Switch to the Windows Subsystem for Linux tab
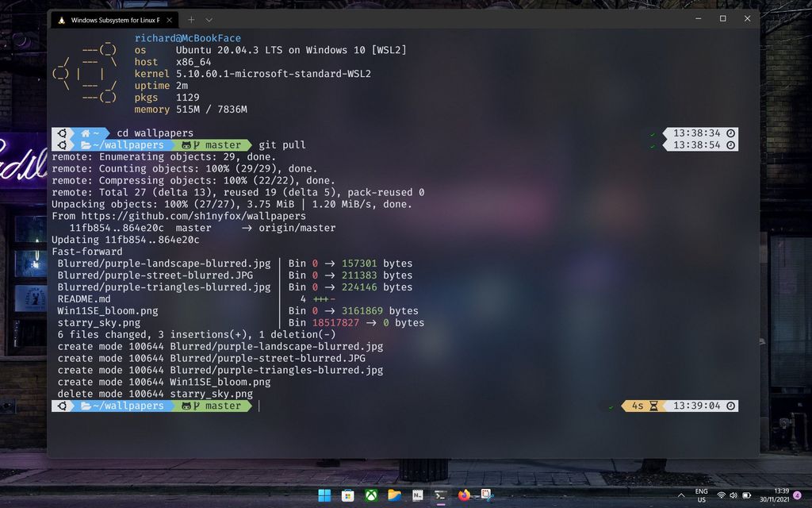Screen dimensions: 812x508 115,19
